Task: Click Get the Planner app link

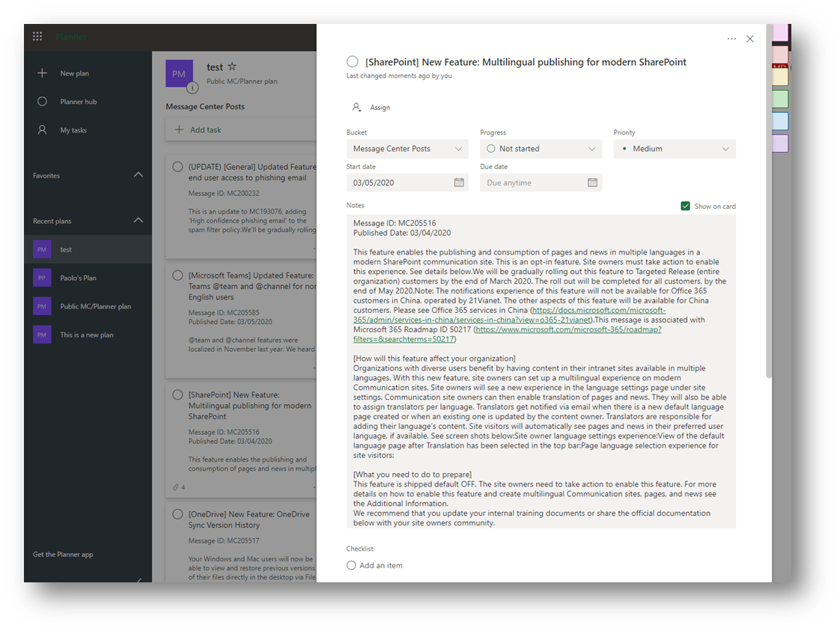Action: pos(63,555)
